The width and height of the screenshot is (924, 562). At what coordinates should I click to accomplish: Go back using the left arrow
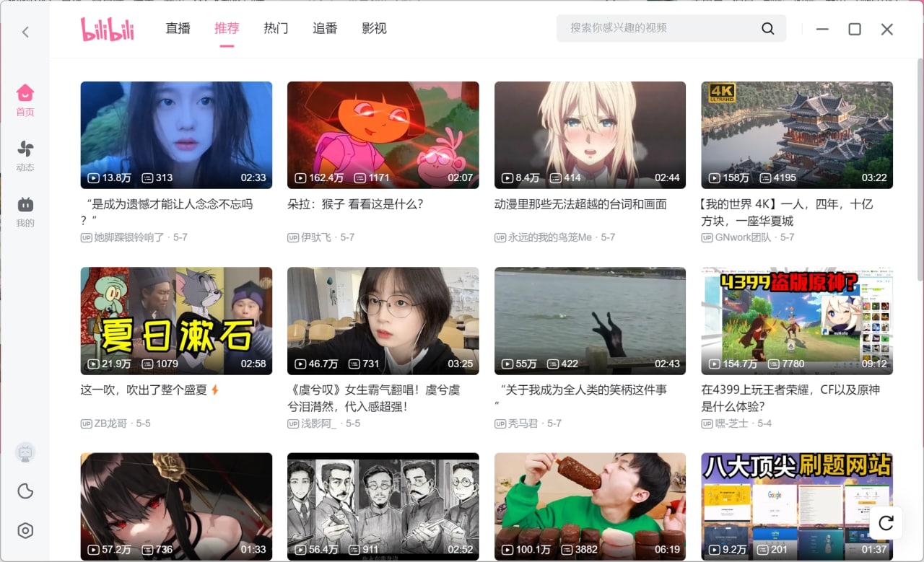pos(25,32)
